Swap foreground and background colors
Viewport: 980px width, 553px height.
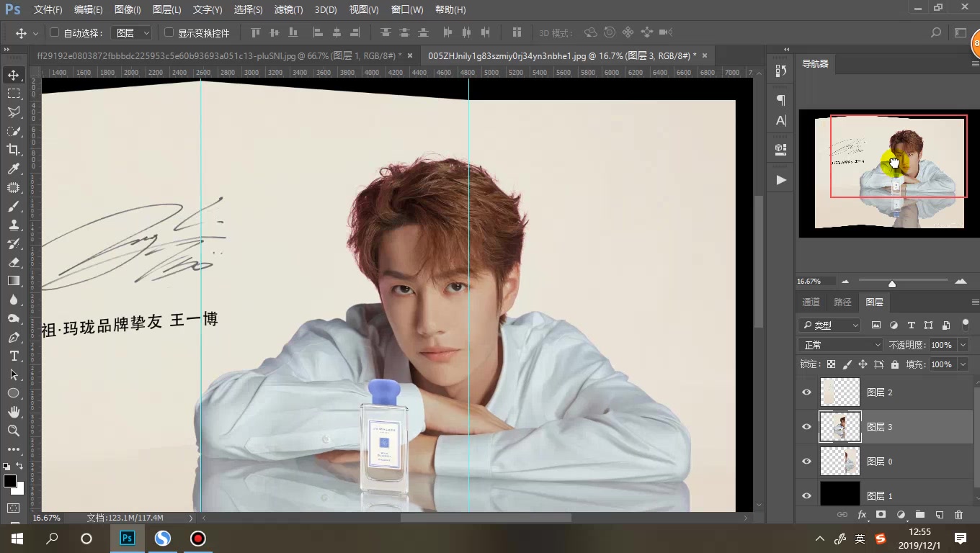pyautogui.click(x=20, y=467)
